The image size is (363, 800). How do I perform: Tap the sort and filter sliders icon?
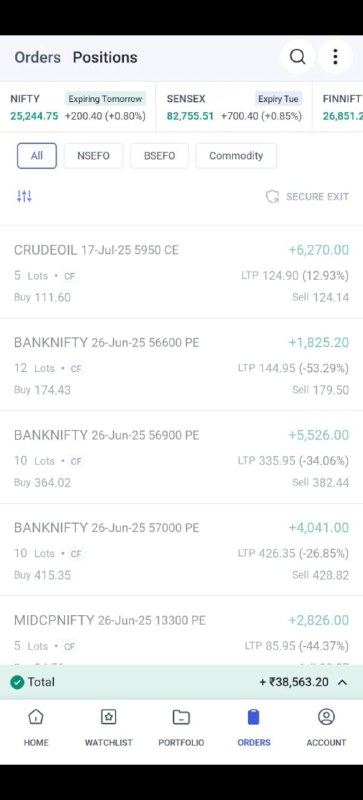point(24,196)
